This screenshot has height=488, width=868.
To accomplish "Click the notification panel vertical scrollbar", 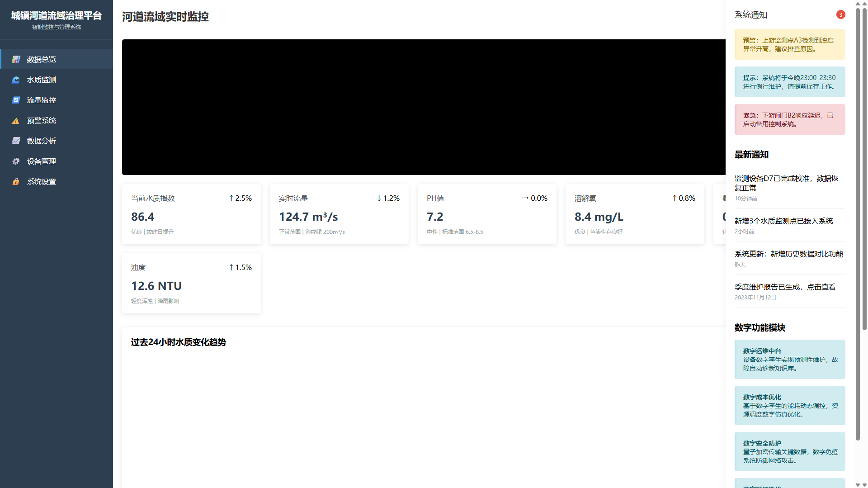I will [858, 226].
